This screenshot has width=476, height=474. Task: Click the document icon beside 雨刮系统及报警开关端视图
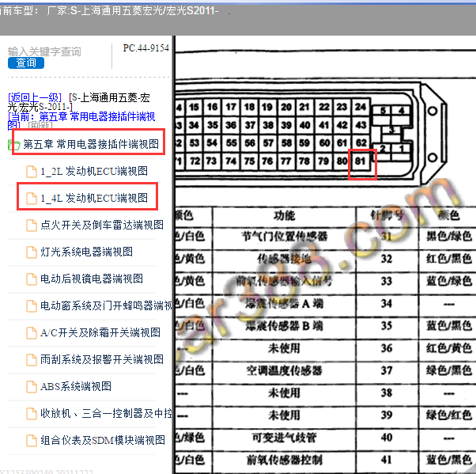[32, 360]
